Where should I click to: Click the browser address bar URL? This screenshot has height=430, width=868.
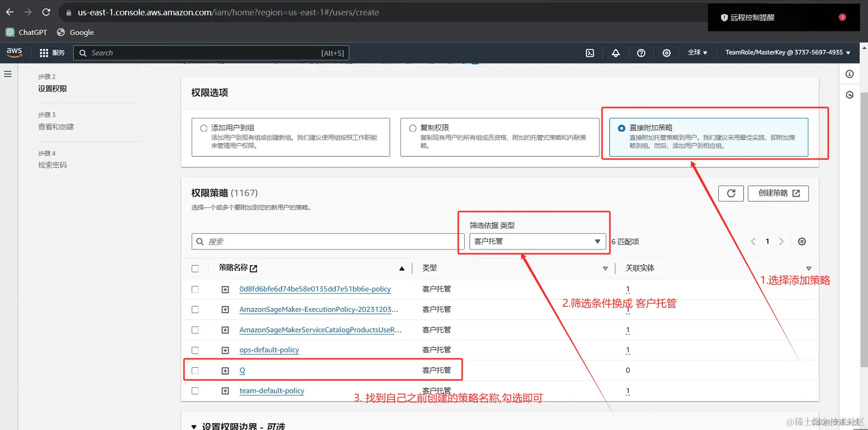(228, 12)
